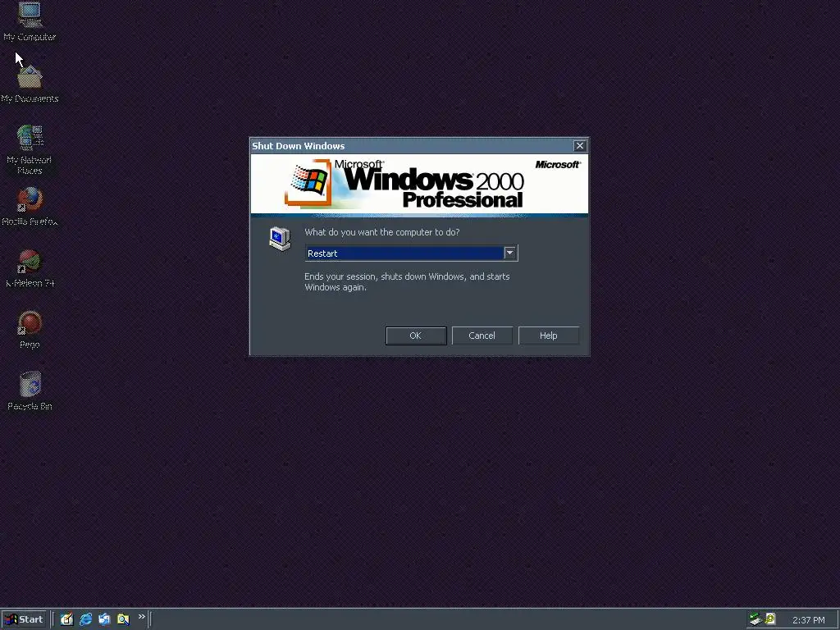The width and height of the screenshot is (840, 630).
Task: Select Pego desktop shortcut
Action: (30, 330)
